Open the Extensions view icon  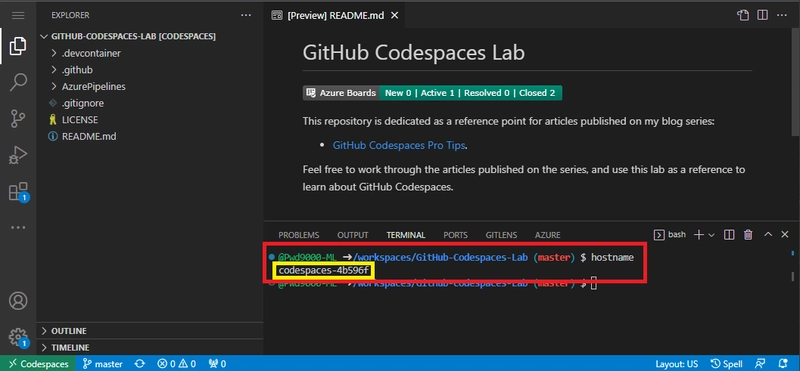[19, 192]
